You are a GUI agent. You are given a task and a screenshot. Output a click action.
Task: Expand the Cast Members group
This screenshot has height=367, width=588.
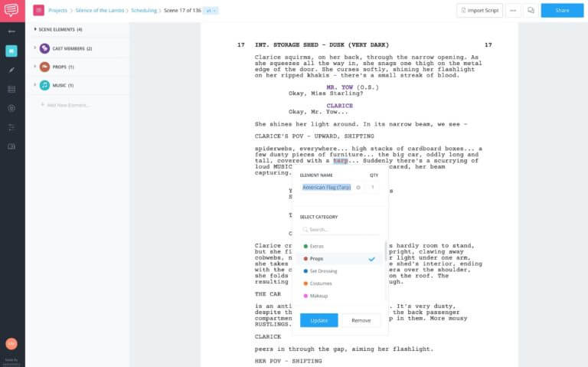[34, 48]
